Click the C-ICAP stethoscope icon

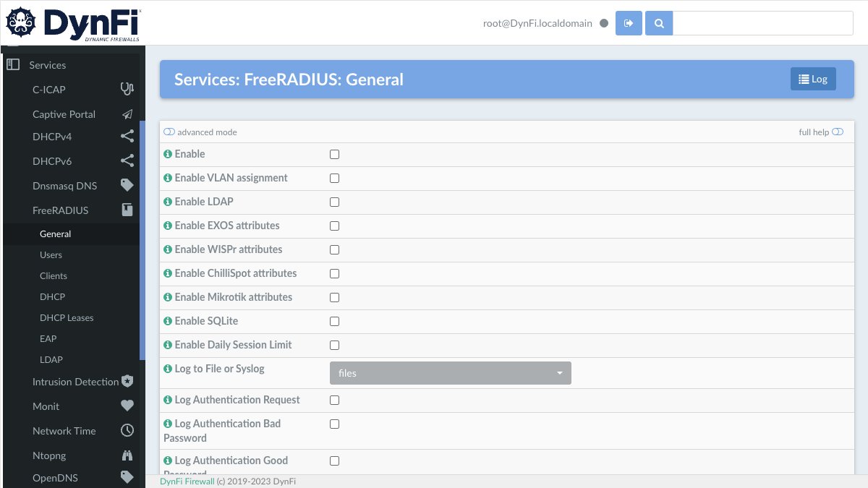click(x=127, y=89)
